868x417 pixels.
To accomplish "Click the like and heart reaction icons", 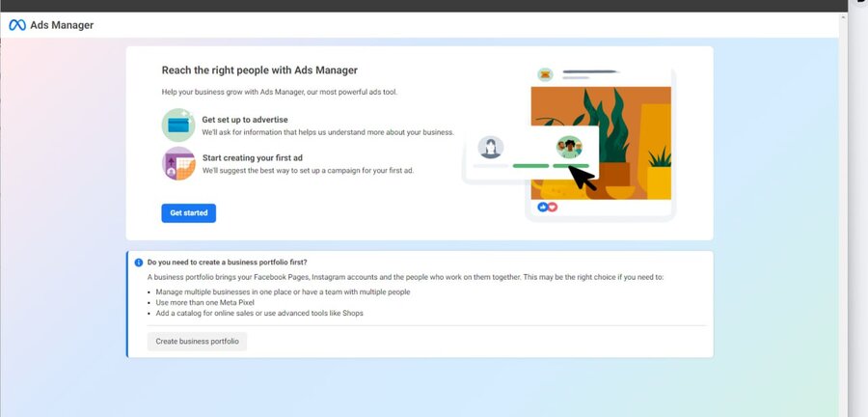I will 548,207.
